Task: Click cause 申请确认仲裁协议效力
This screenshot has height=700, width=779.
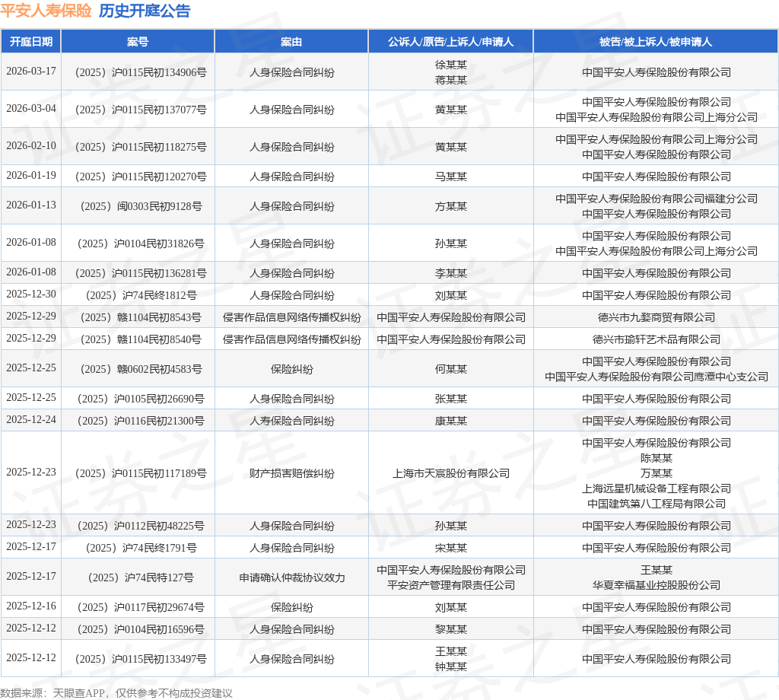Action: [291, 577]
